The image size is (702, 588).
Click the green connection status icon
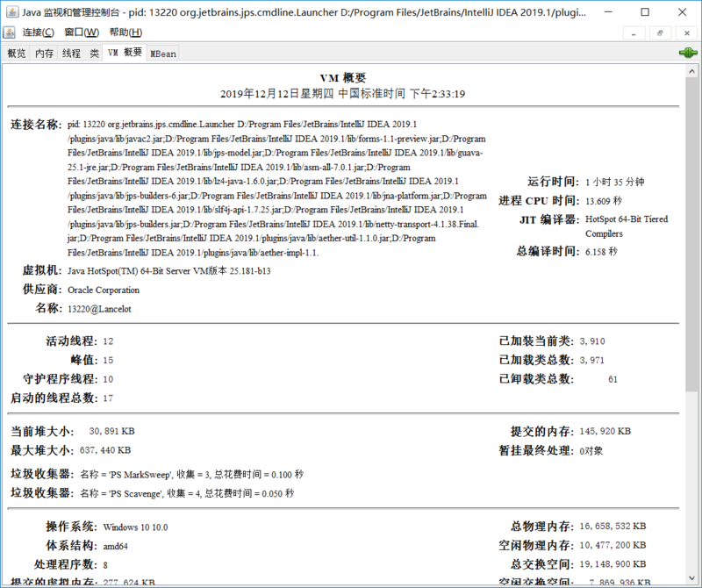pyautogui.click(x=690, y=53)
